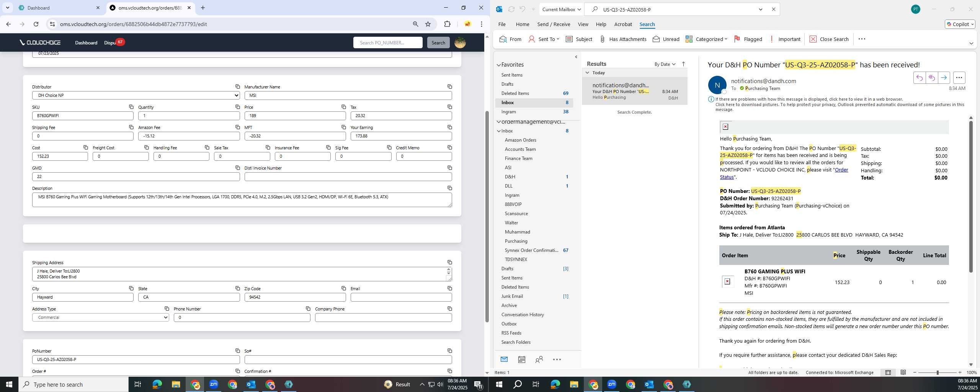Copy the PoNumber field value
The image size is (980, 392).
coord(237,351)
